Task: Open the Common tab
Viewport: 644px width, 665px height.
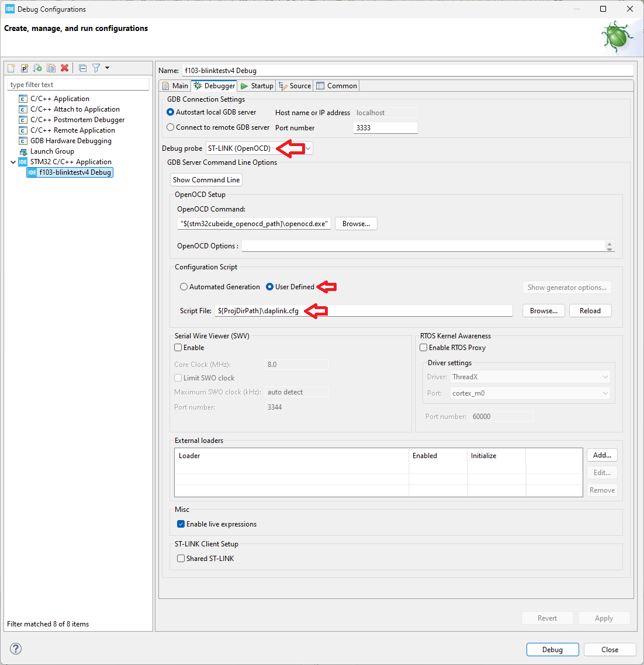Action: 336,85
